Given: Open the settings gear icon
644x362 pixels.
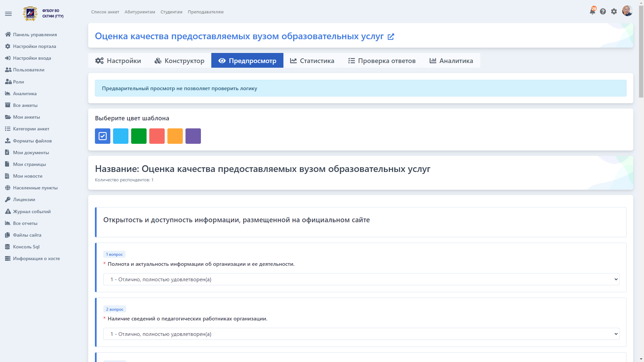Looking at the screenshot, I should click(x=614, y=11).
